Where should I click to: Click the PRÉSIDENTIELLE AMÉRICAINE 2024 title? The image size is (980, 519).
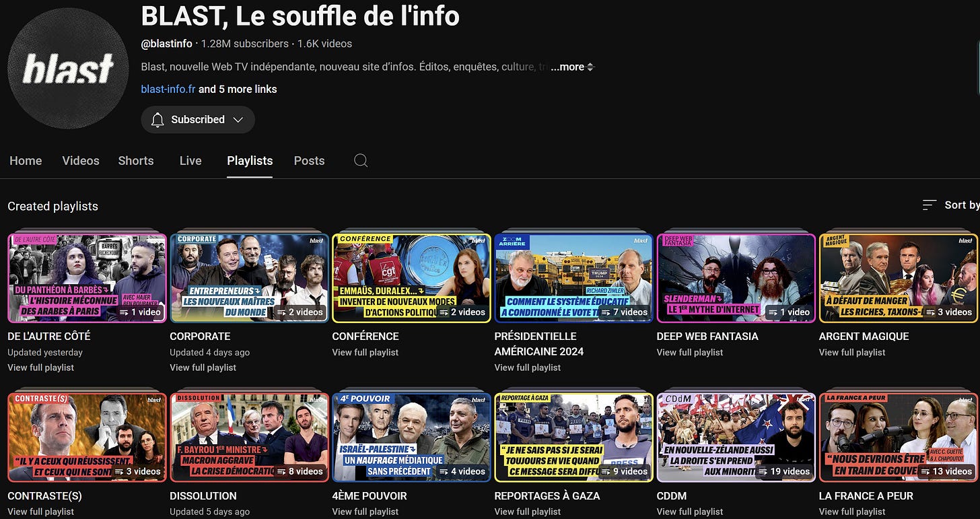click(x=539, y=343)
